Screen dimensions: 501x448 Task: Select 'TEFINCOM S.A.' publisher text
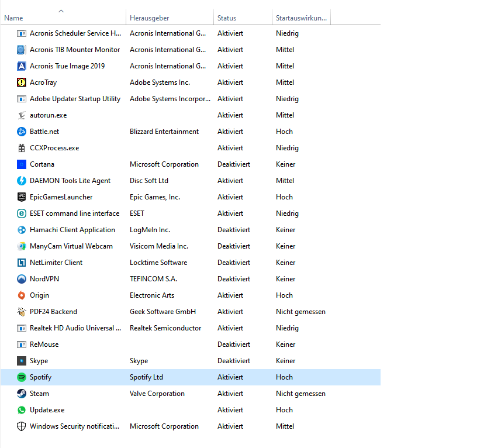click(x=153, y=279)
